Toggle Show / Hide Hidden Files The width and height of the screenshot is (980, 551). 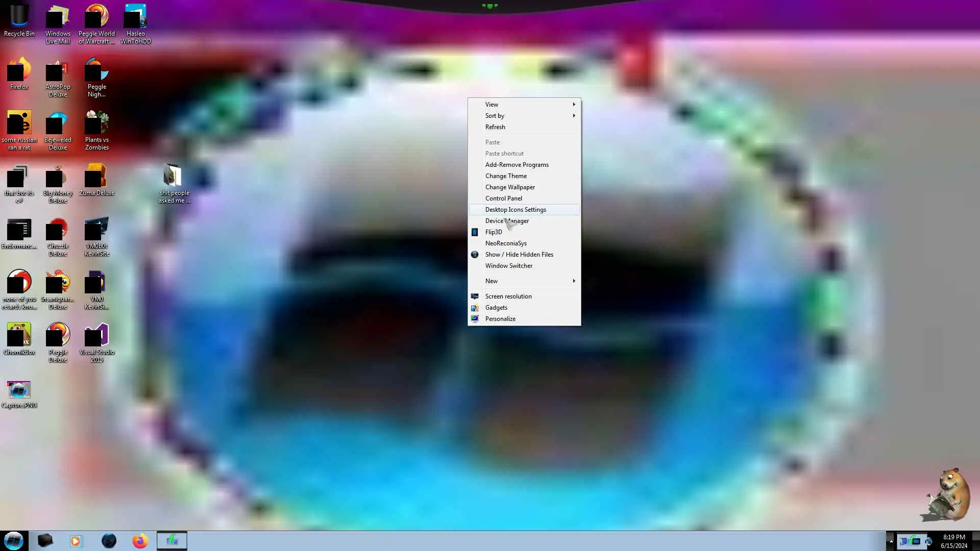tap(519, 255)
